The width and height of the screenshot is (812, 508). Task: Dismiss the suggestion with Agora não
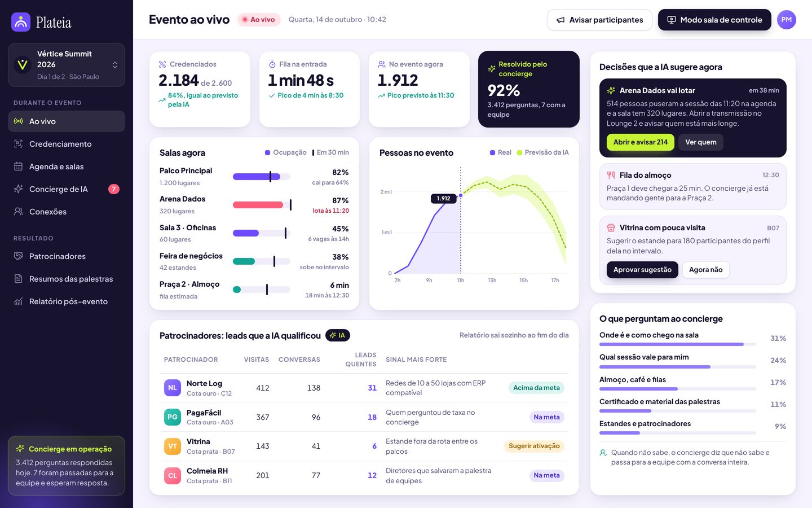point(705,270)
